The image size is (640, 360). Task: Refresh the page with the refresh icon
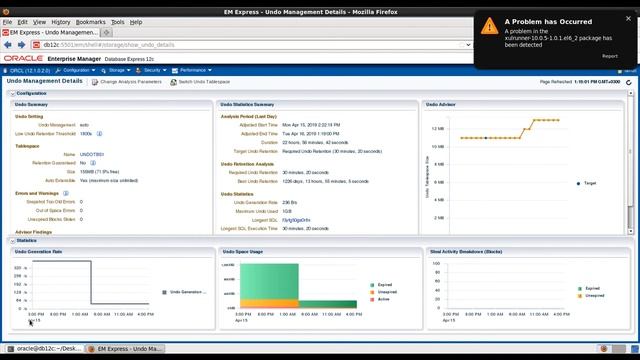coord(629,82)
